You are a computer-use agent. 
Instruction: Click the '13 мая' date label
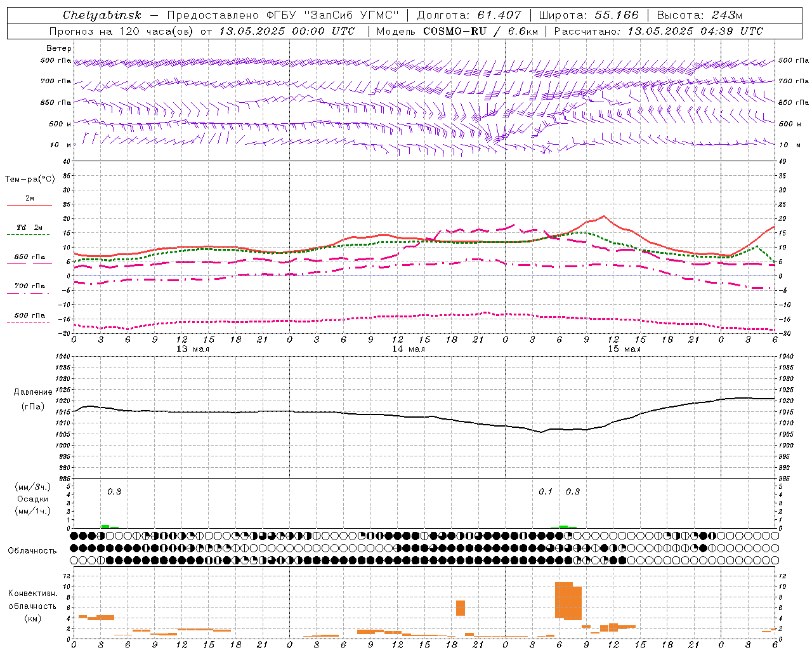coord(193,348)
